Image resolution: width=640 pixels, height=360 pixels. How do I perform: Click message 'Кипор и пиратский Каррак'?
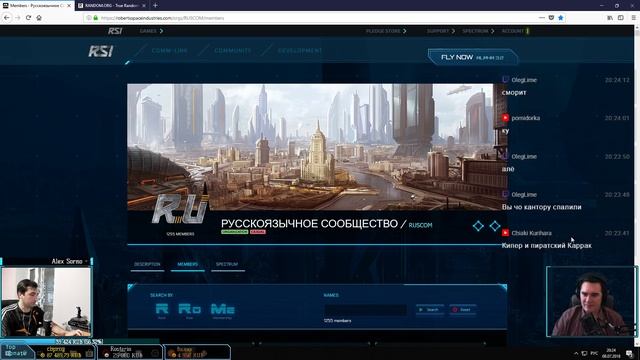coord(547,245)
